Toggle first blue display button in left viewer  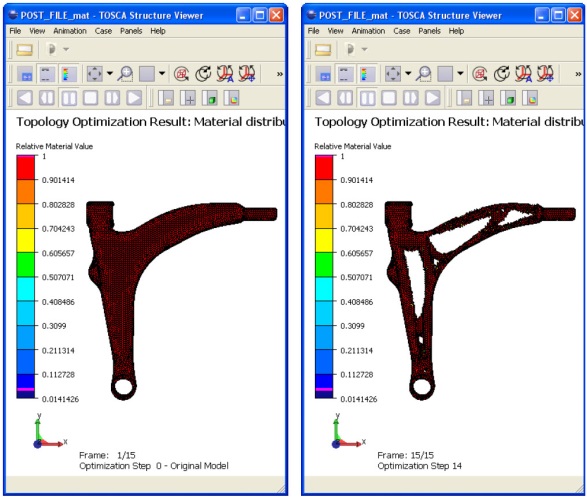25,74
